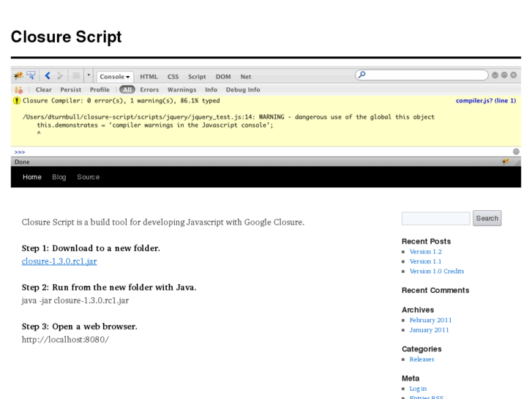This screenshot has width=532, height=399.
Task: Go forward with the grey right arrow
Action: tap(60, 75)
